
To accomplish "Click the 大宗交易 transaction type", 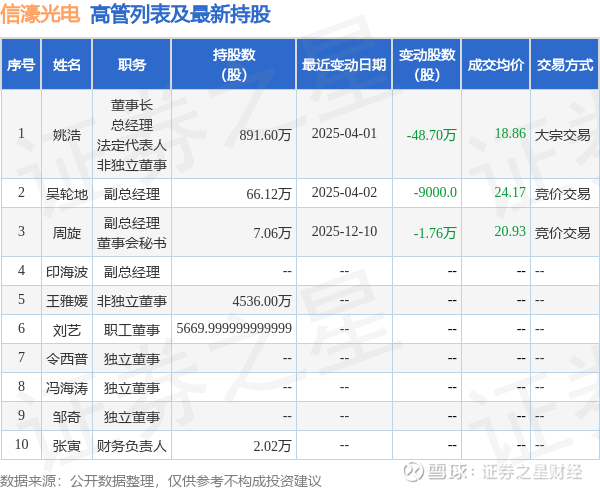I will [562, 135].
